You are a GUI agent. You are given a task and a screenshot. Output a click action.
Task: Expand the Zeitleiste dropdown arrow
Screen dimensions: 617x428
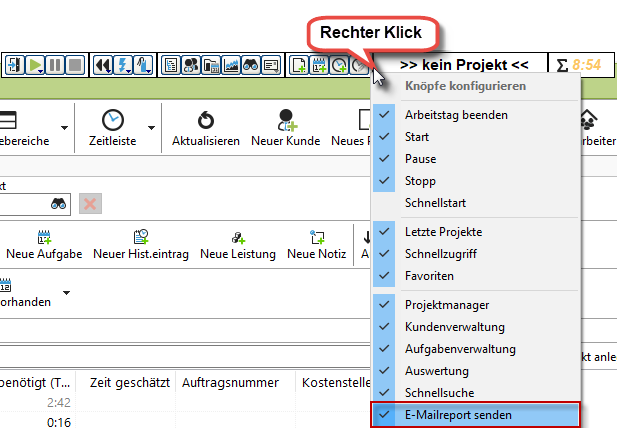[152, 127]
